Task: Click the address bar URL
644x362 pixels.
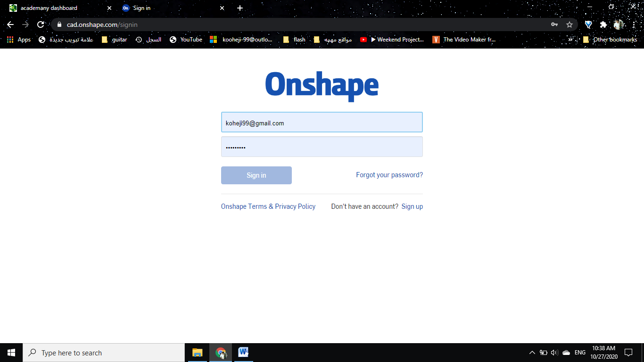Action: click(x=102, y=25)
